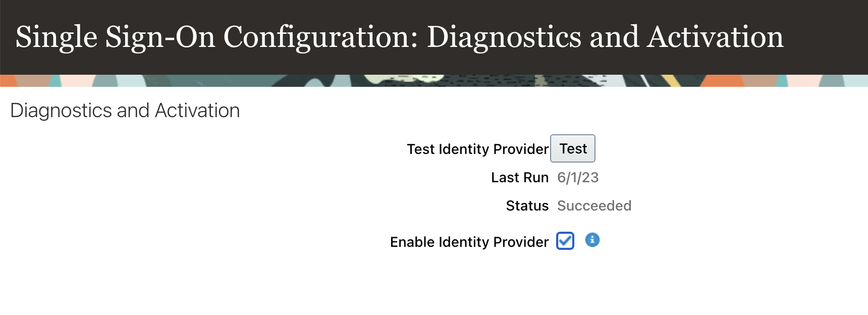The width and height of the screenshot is (868, 315).
Task: Select the 6/1/23 last run date
Action: pos(578,178)
